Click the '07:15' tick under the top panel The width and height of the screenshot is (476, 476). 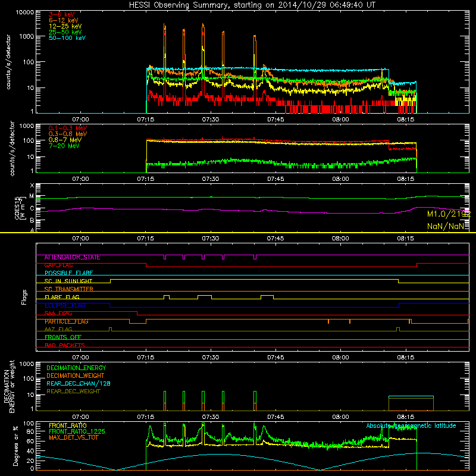coord(146,120)
